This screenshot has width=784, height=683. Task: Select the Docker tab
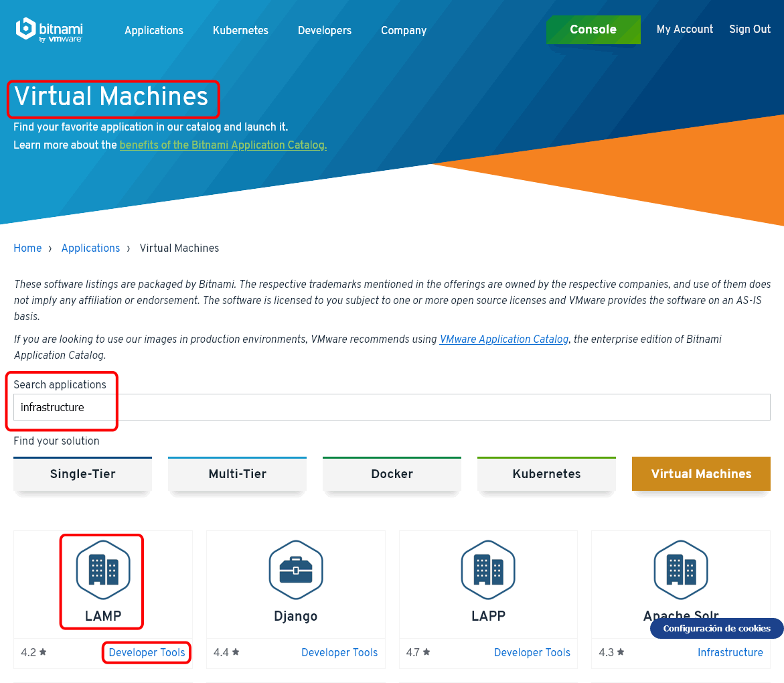coord(392,473)
